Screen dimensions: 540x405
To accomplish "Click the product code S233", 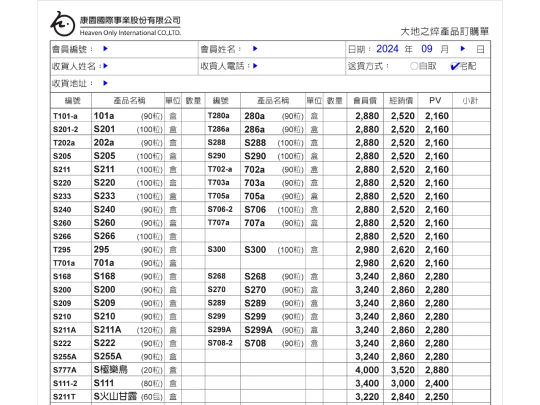I will coord(62,196).
